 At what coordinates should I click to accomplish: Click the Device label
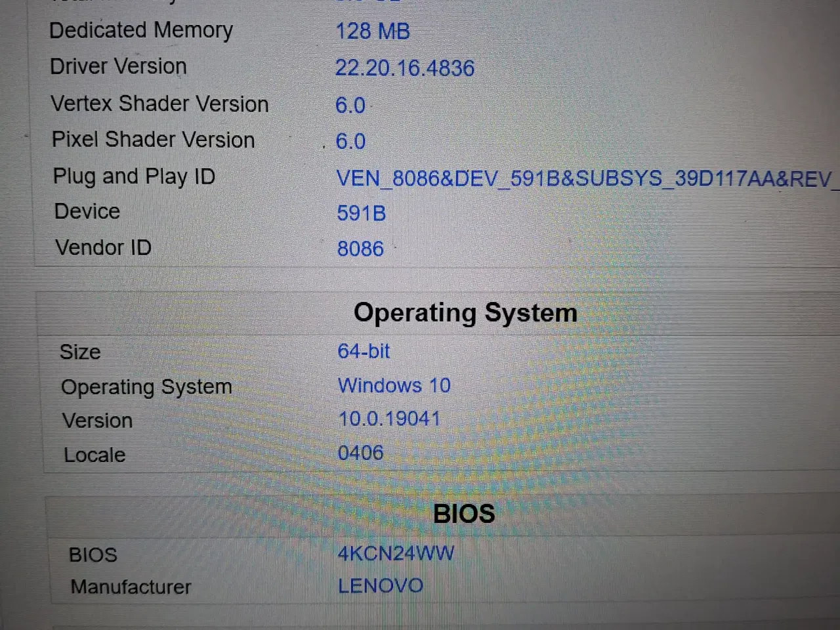(x=87, y=211)
